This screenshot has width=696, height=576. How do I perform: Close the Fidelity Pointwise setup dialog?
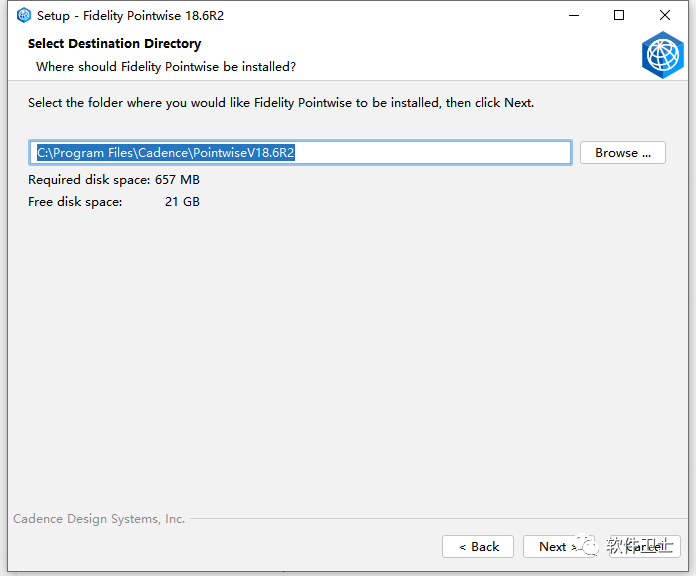pyautogui.click(x=664, y=16)
